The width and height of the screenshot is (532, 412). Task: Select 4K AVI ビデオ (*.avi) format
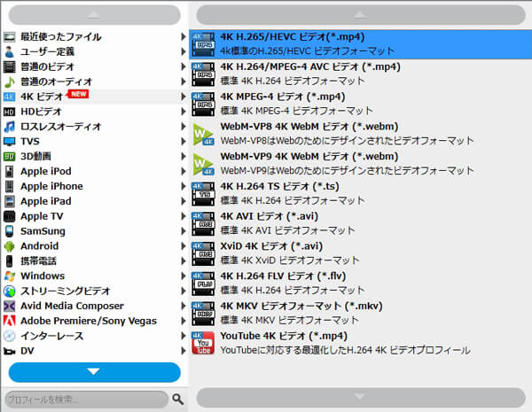pos(360,223)
